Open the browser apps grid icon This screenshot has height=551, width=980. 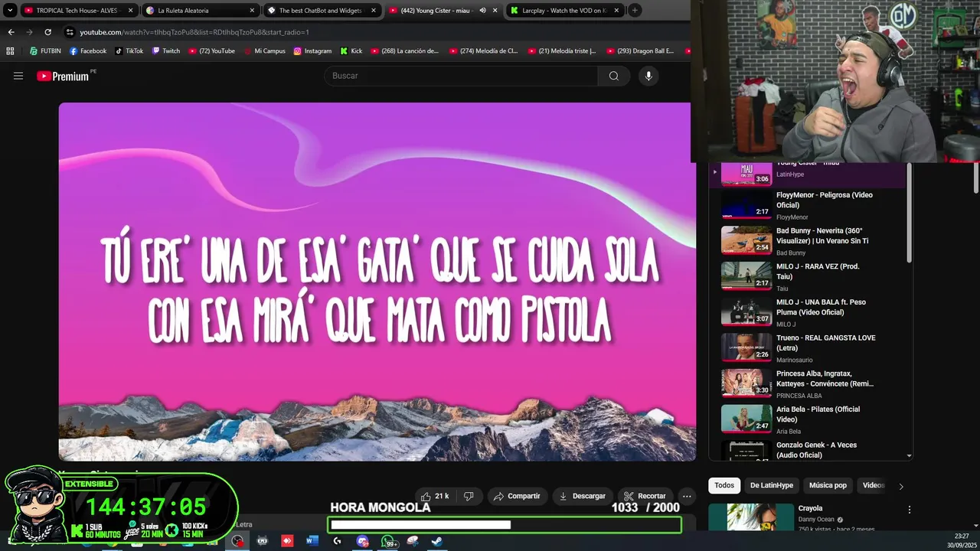10,51
